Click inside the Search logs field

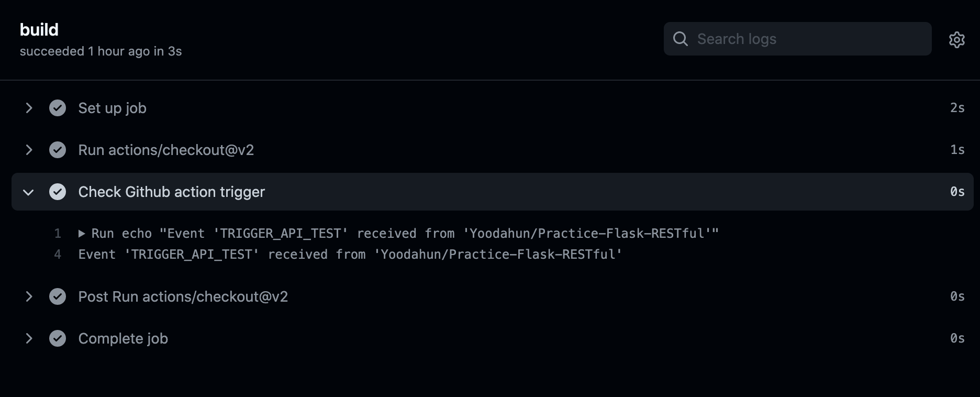pos(785,39)
